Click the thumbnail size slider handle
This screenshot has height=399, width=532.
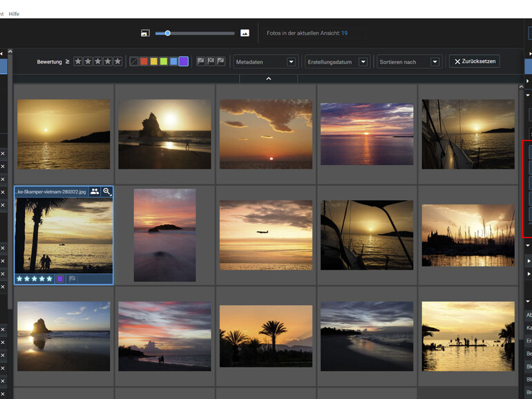(167, 32)
